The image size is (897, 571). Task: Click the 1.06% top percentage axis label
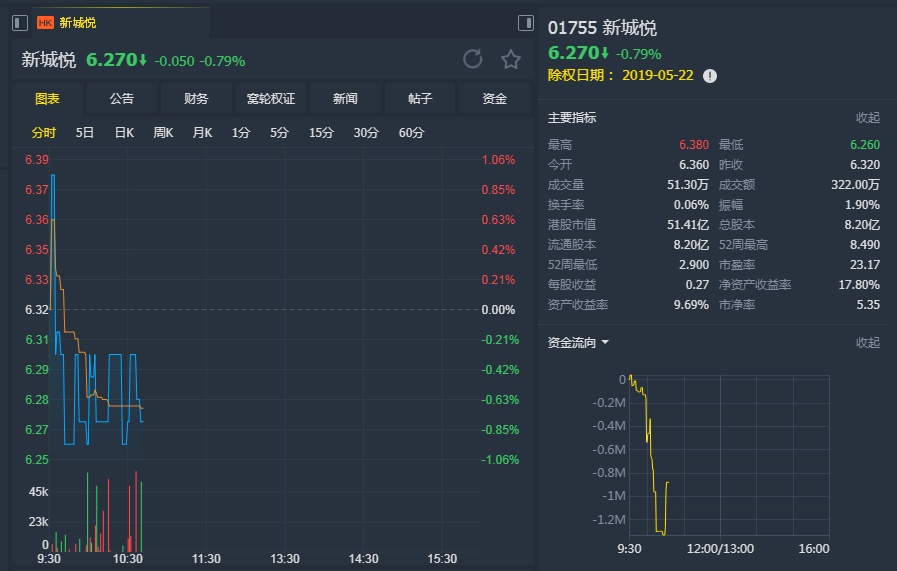pyautogui.click(x=498, y=160)
